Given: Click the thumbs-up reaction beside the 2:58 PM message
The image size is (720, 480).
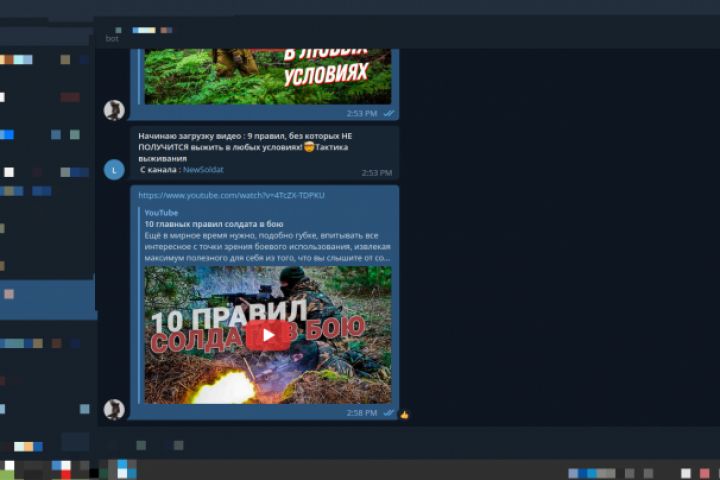Looking at the screenshot, I should [404, 415].
